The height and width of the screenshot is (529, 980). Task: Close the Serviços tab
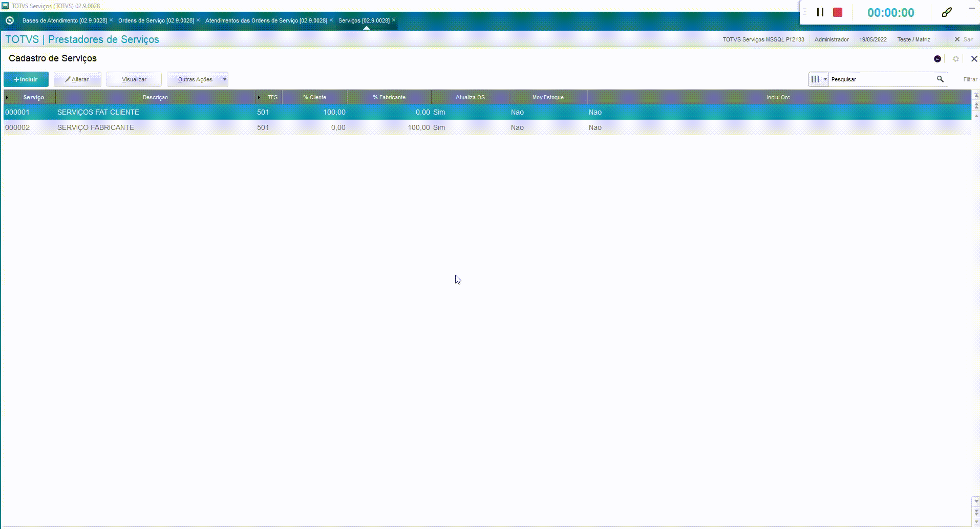[394, 20]
